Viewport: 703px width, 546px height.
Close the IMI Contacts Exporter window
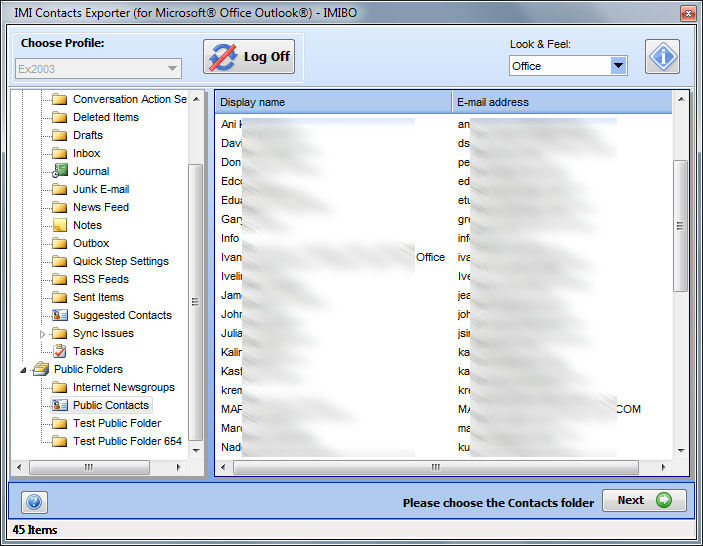click(x=688, y=13)
